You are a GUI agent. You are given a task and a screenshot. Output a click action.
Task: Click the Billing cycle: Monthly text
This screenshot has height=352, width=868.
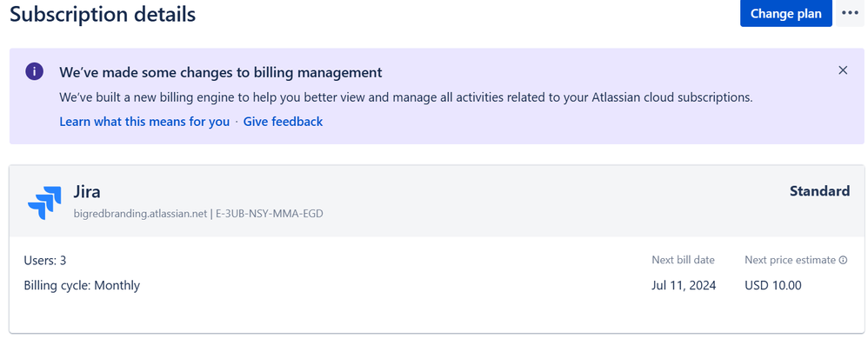pos(82,285)
